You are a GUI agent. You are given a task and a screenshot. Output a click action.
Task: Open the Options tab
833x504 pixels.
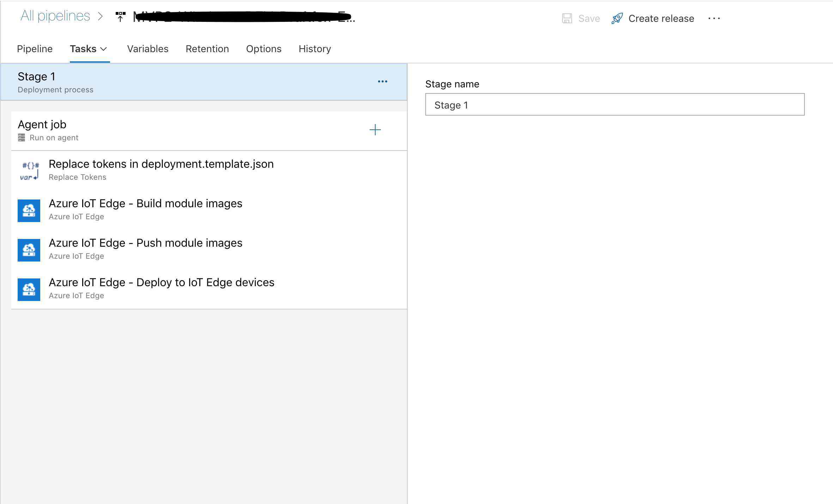click(263, 49)
